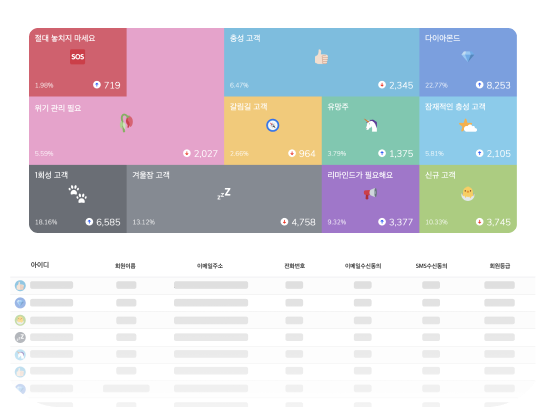Click the unicorn icon in 유망주 tile
546x407 pixels.
pyautogui.click(x=371, y=125)
